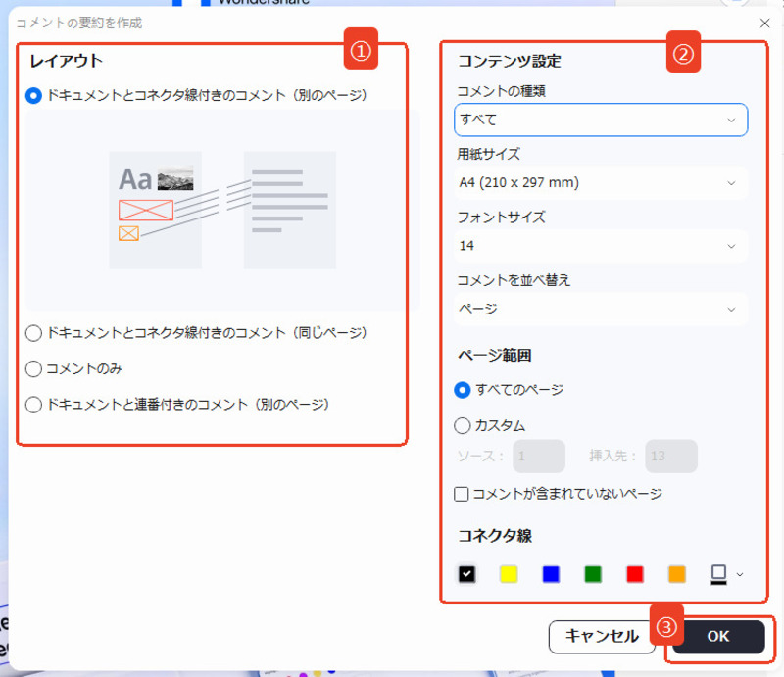784x677 pixels.
Task: Click the OK button
Action: (x=719, y=637)
